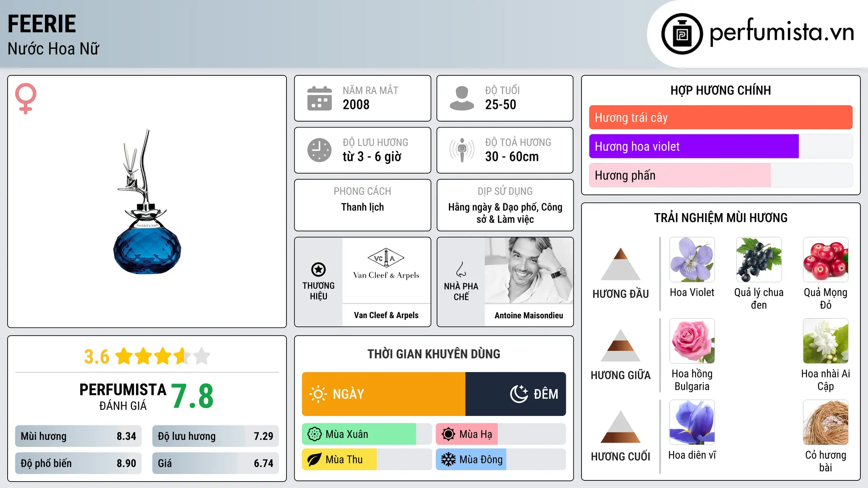The width and height of the screenshot is (868, 488).
Task: Click the 3.6 rating number
Action: click(97, 357)
